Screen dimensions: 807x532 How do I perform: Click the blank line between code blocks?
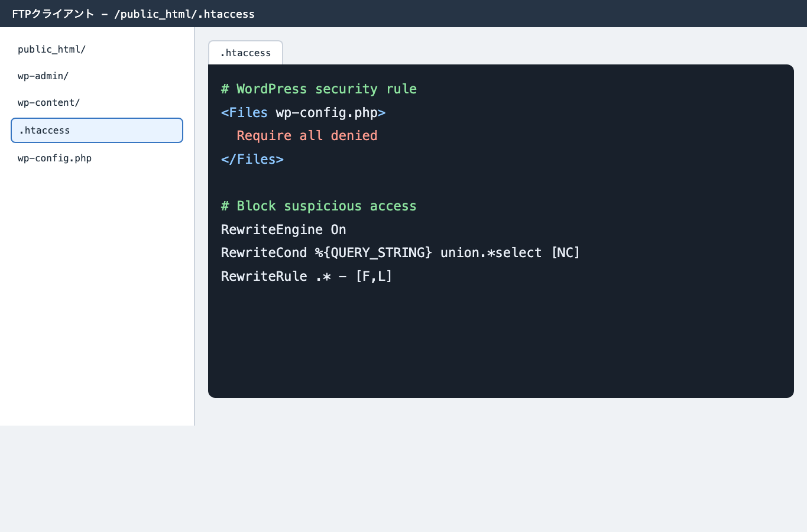coord(501,182)
